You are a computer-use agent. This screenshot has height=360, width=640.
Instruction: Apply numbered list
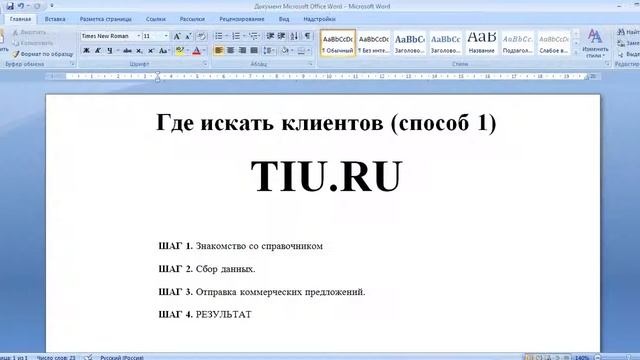click(x=236, y=36)
